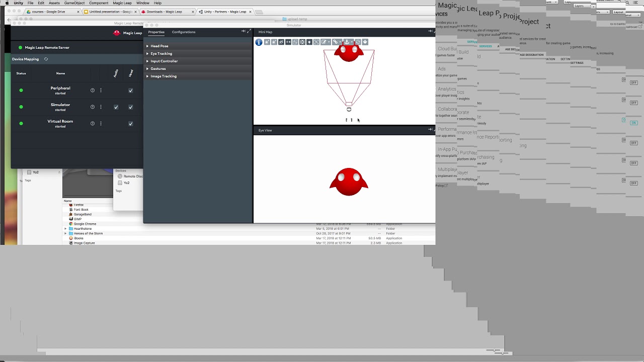Open the link chain dropdown in Mini Map toolbar
Viewport: 644px width, 362px height.
tap(337, 42)
